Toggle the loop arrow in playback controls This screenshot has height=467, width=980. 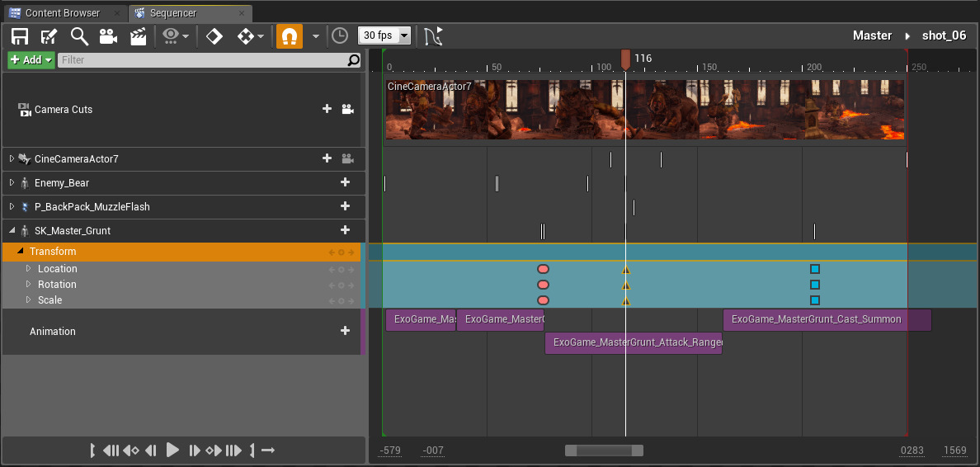click(267, 450)
